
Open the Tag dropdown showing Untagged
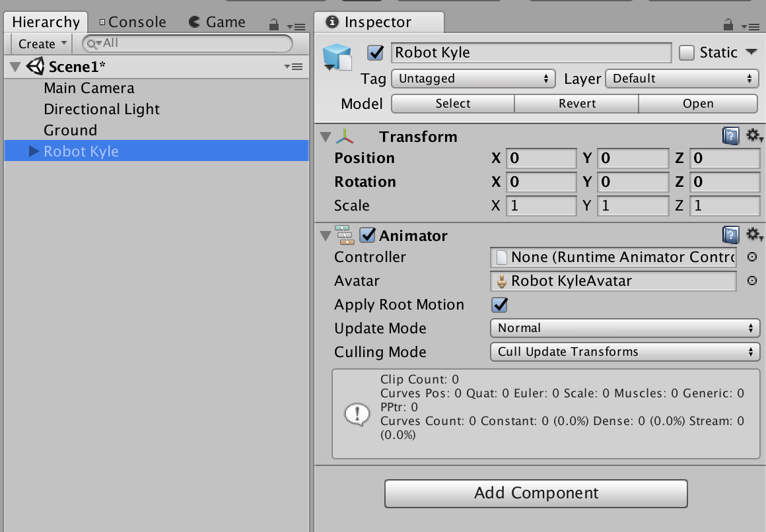pyautogui.click(x=473, y=79)
